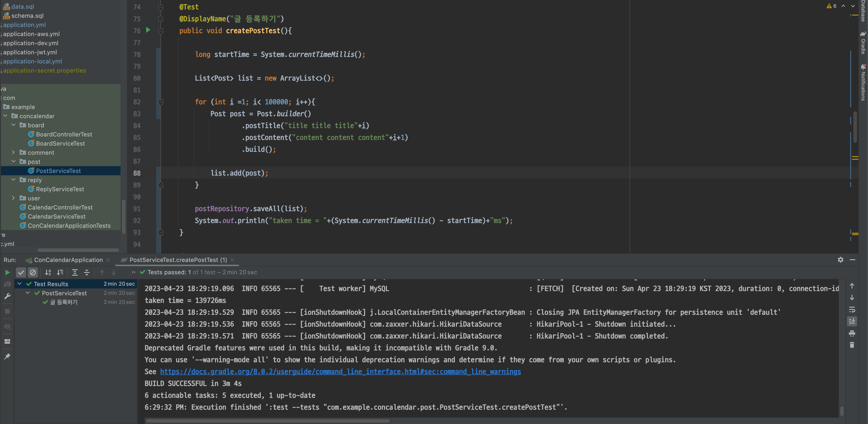Sort test results by duration
868x424 pixels.
[60, 272]
